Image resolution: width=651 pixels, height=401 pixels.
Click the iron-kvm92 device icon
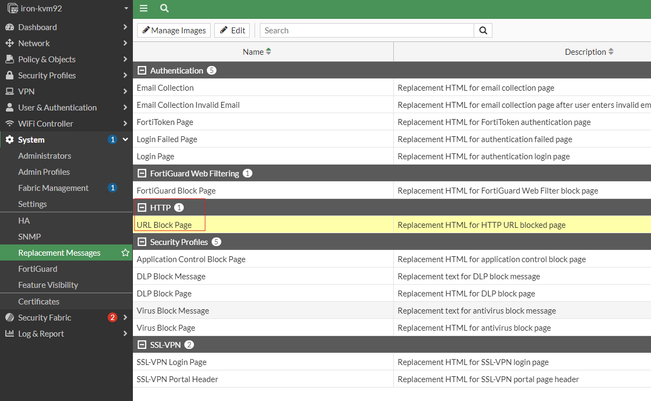[12, 8]
